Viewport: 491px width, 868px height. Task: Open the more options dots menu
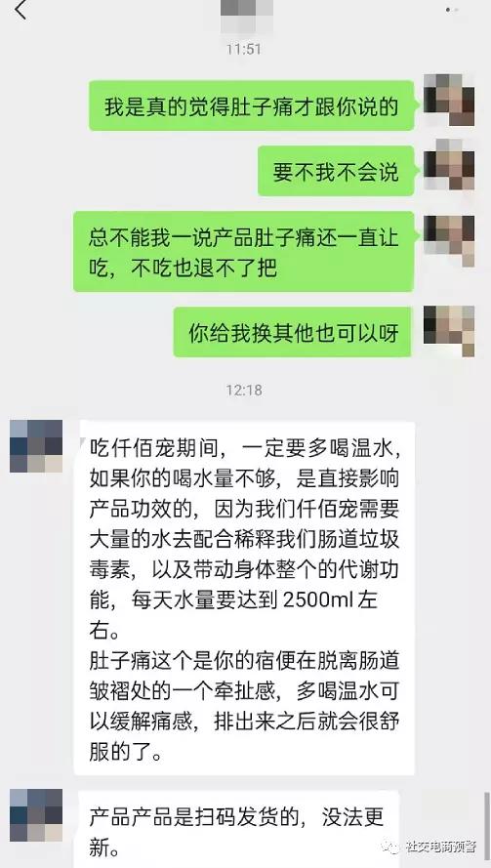coord(452,10)
